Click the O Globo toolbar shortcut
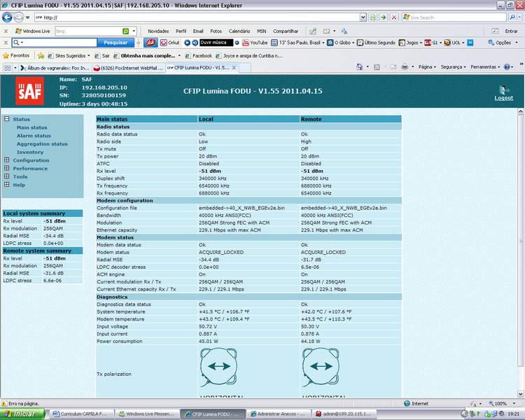 coord(339,43)
